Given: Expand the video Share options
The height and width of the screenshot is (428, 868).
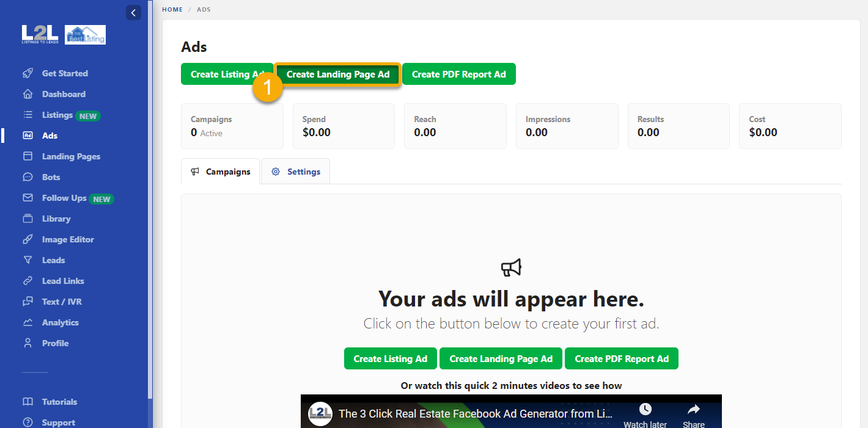Looking at the screenshot, I should coord(693,413).
